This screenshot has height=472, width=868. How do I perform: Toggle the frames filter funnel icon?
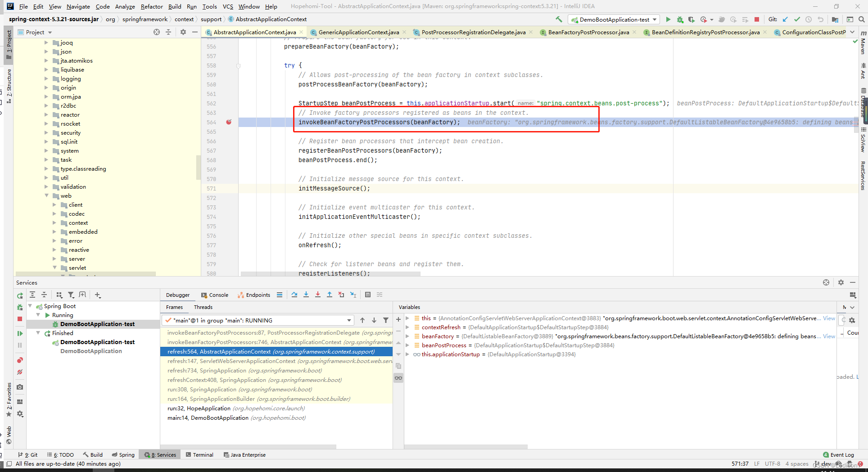click(386, 320)
